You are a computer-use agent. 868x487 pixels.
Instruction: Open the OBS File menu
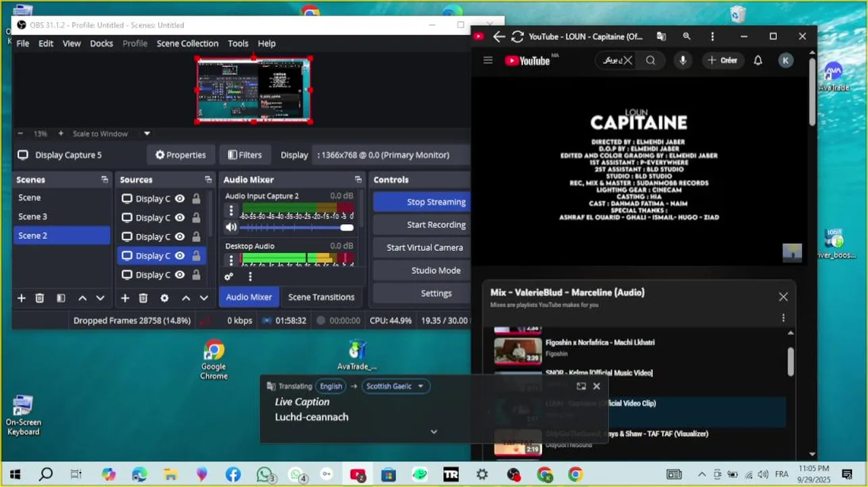(x=22, y=43)
